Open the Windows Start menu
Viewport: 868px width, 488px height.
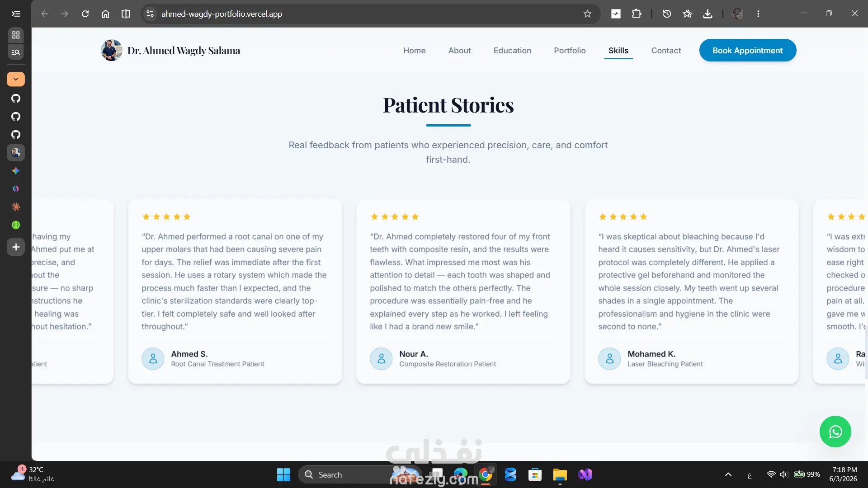pos(283,474)
